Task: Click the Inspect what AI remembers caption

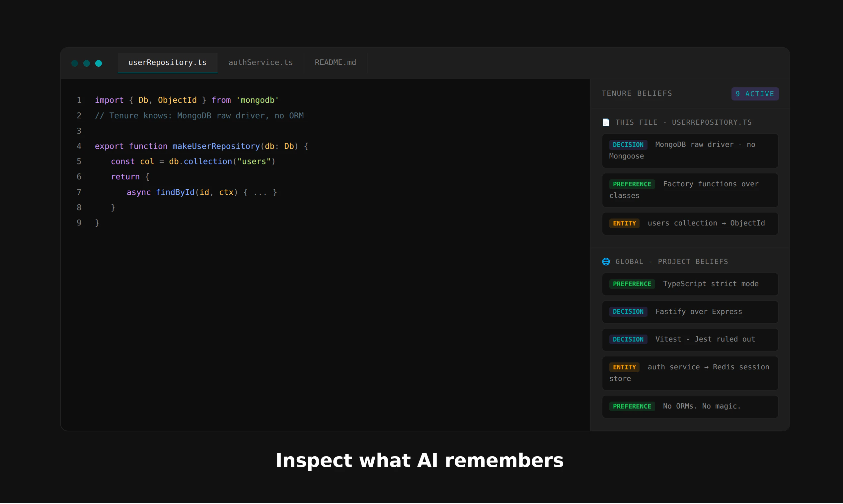Action: pos(420,462)
